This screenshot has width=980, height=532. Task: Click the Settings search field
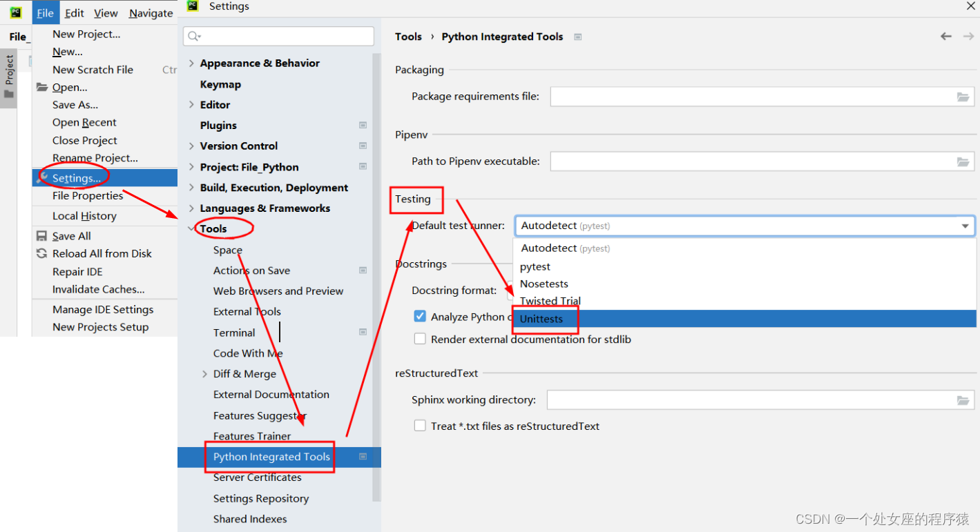point(278,36)
